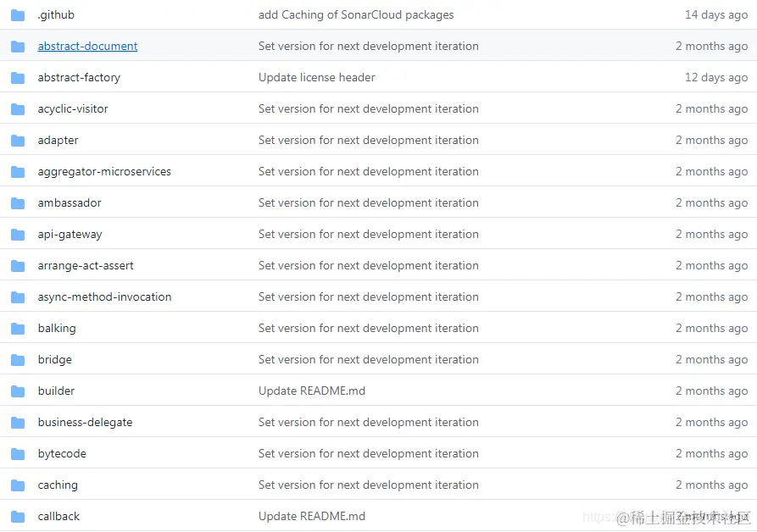The height and width of the screenshot is (532, 757).
Task: Open the builder folder link
Action: 56,391
